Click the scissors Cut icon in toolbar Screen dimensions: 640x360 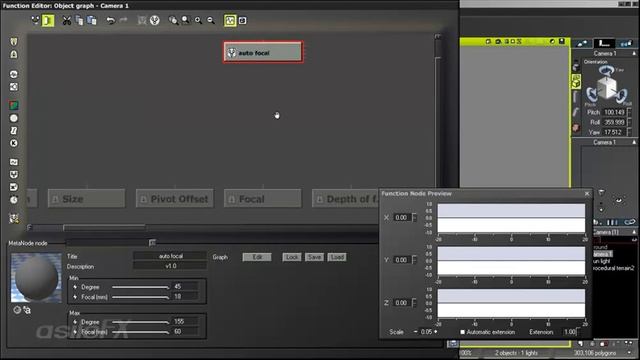(x=67, y=20)
